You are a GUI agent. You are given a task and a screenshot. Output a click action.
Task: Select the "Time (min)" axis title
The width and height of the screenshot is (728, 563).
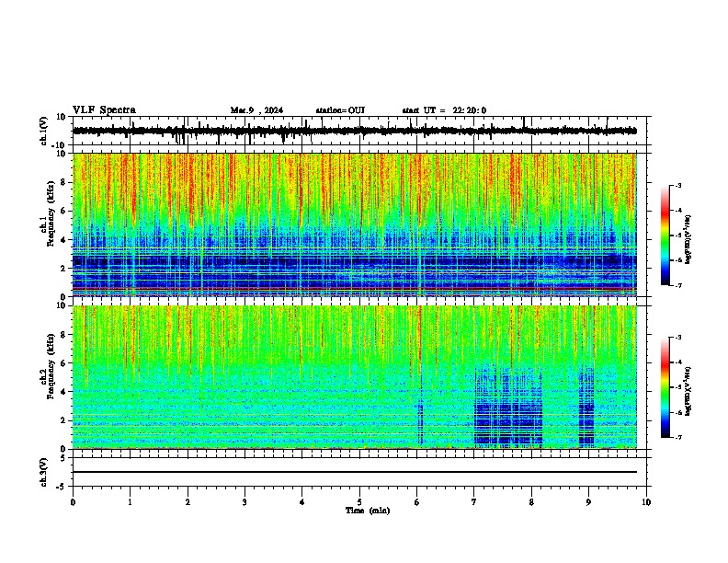click(x=368, y=511)
